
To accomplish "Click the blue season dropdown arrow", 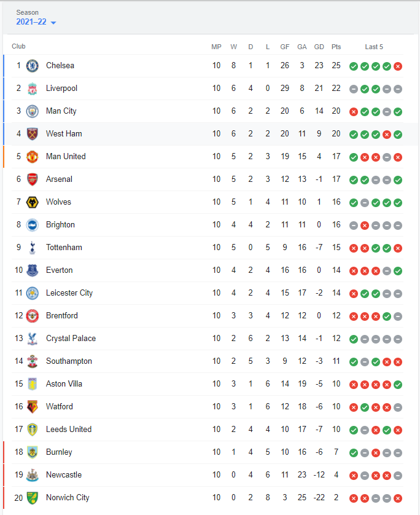I will [53, 23].
